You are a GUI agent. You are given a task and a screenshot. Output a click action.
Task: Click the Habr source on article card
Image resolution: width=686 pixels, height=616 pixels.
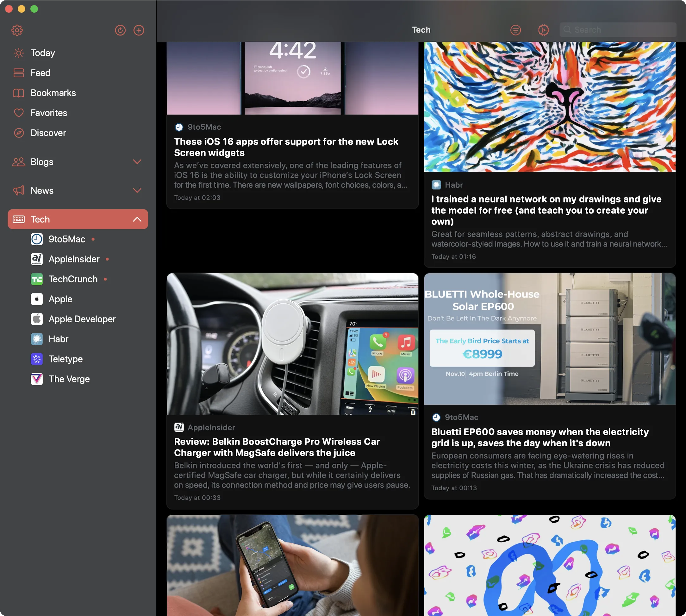pyautogui.click(x=447, y=185)
